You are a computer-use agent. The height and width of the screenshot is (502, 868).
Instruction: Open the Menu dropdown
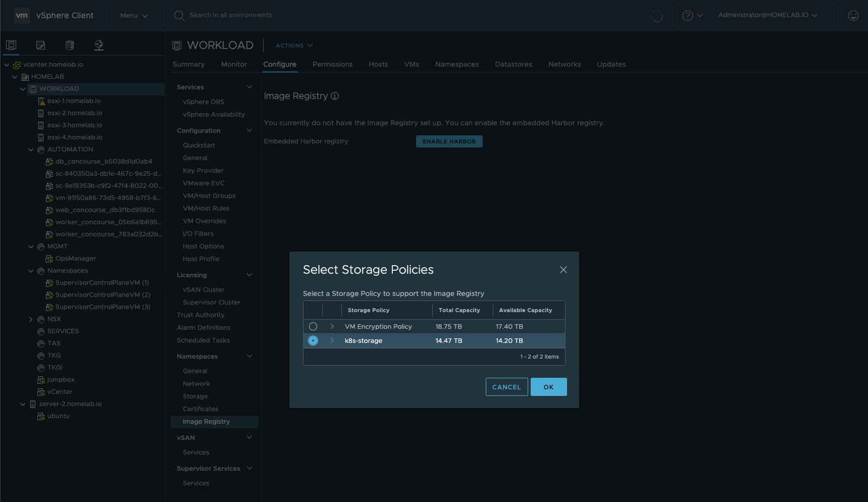[134, 16]
